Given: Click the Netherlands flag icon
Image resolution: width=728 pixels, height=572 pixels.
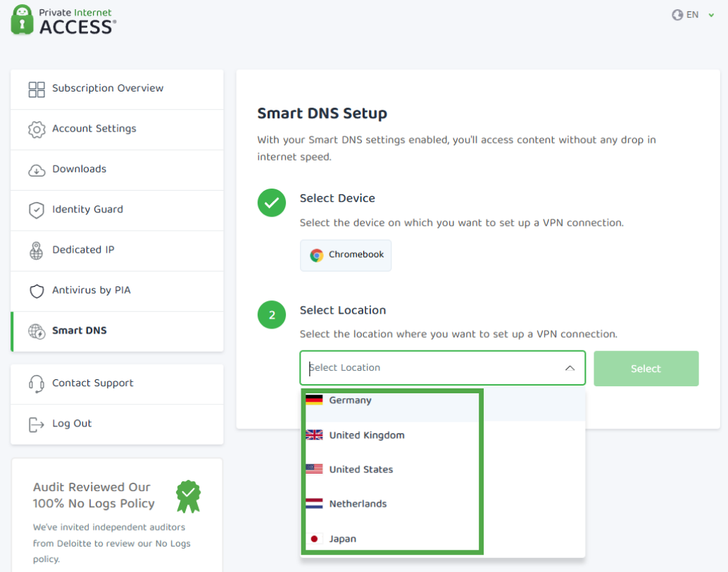Looking at the screenshot, I should [x=314, y=503].
